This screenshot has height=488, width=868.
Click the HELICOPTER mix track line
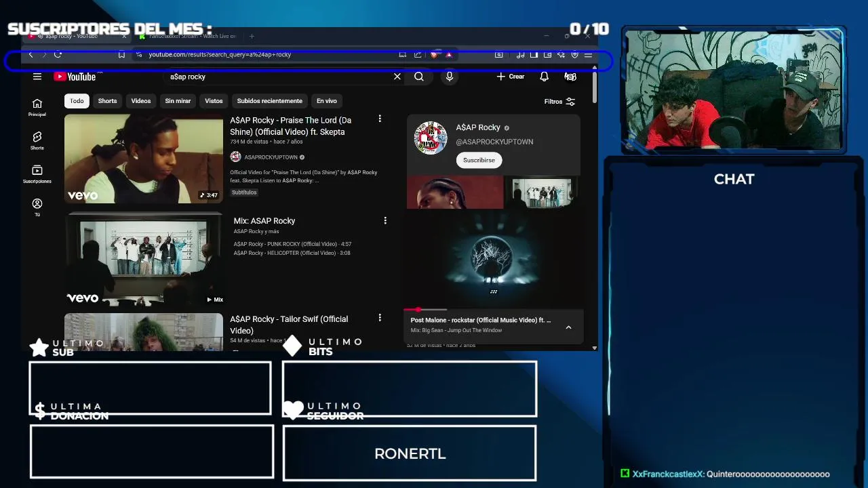(292, 253)
